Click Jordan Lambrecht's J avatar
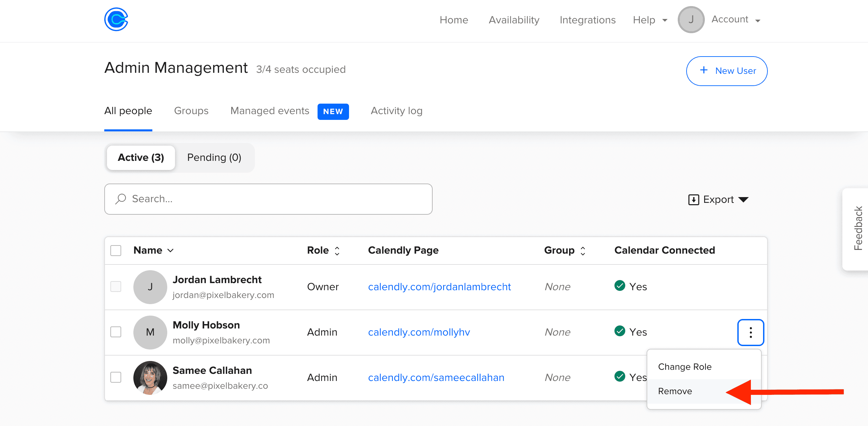This screenshot has height=426, width=868. (150, 287)
